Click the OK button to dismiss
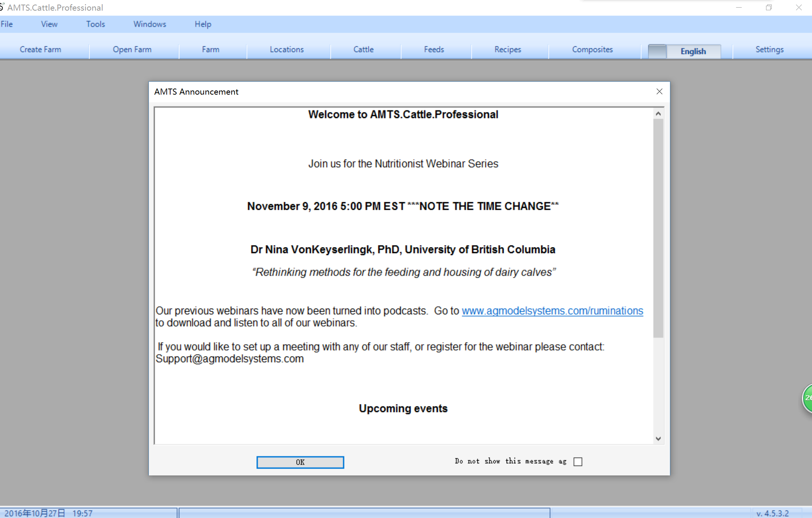This screenshot has height=518, width=812. tap(300, 462)
